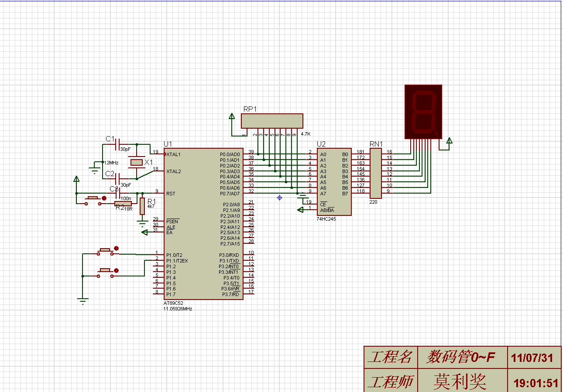Click the 4k7 value under R1

point(151,207)
